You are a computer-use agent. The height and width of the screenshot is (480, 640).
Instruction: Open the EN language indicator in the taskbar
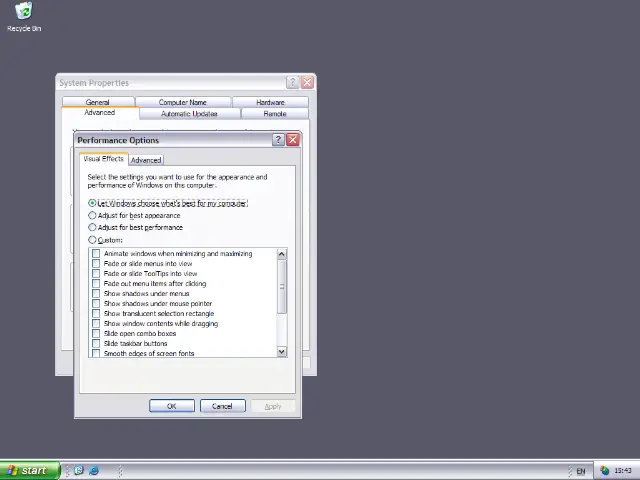point(581,471)
